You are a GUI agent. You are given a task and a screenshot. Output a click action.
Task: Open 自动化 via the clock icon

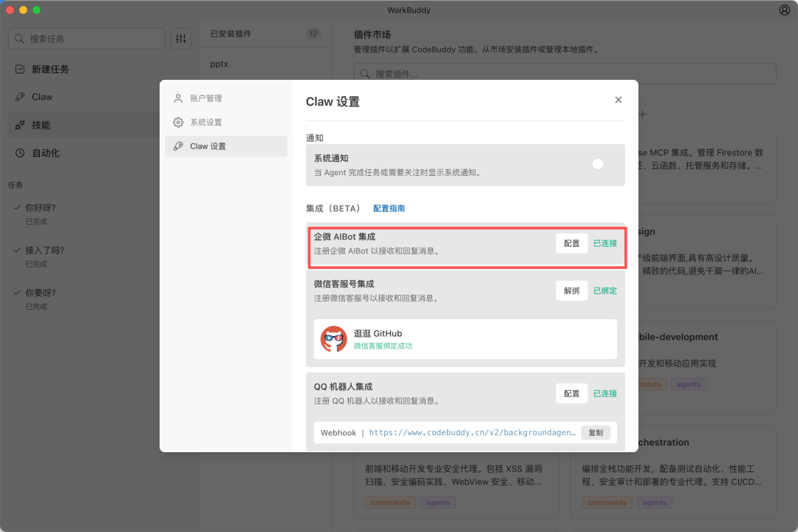tap(21, 152)
